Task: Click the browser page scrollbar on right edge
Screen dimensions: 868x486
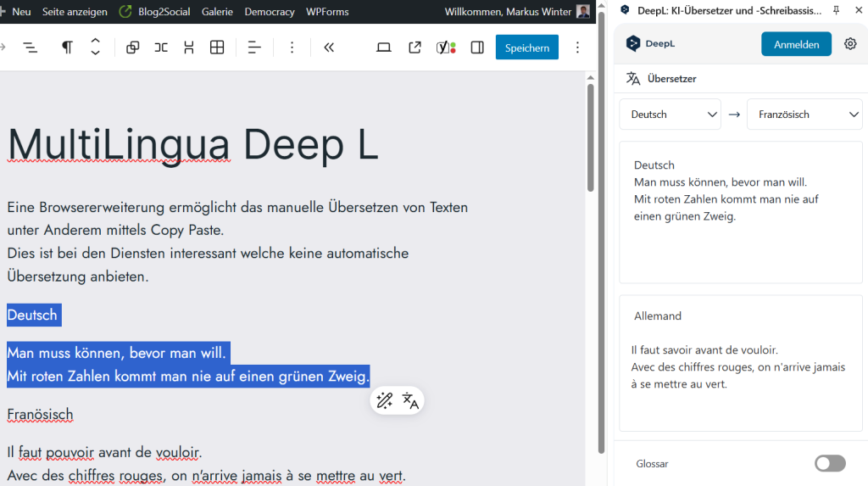Action: pyautogui.click(x=602, y=232)
